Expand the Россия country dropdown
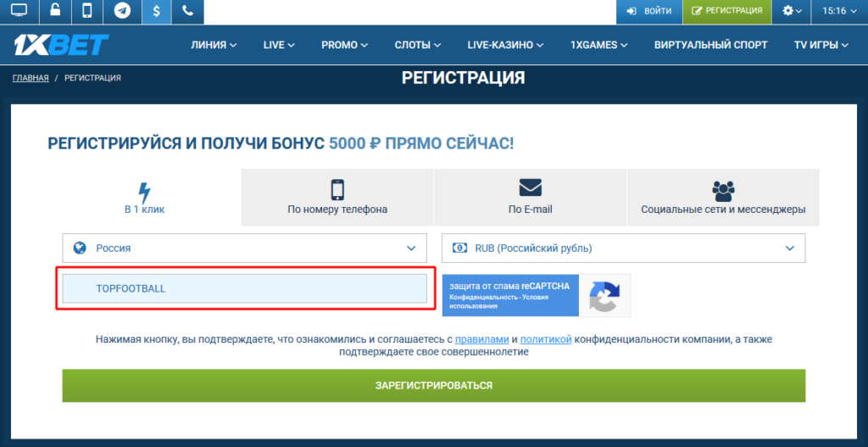 (244, 249)
